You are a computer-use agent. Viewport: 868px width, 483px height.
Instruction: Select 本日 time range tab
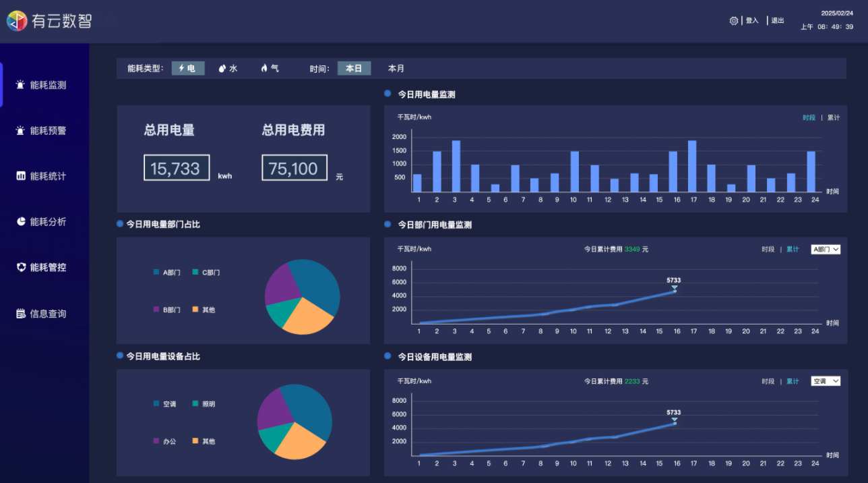click(354, 69)
